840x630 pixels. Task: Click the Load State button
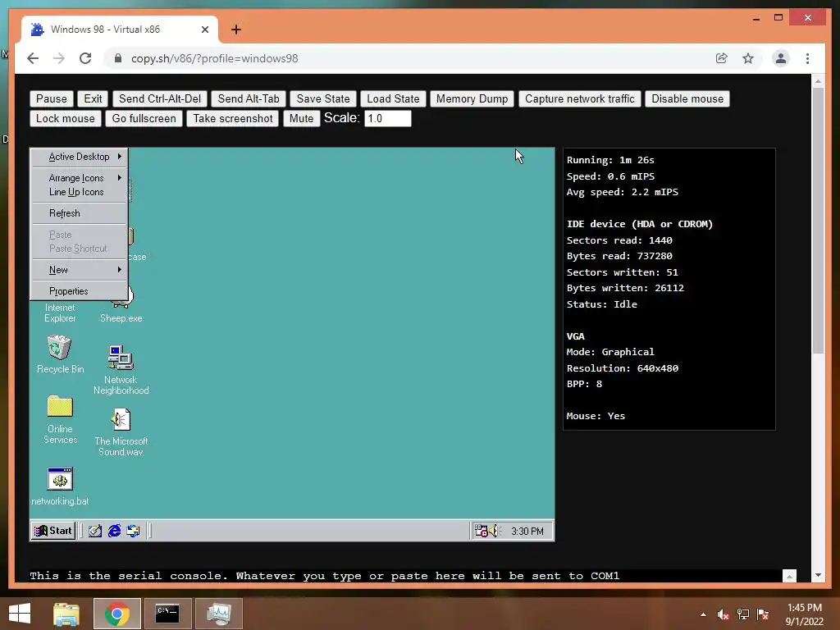(x=393, y=98)
